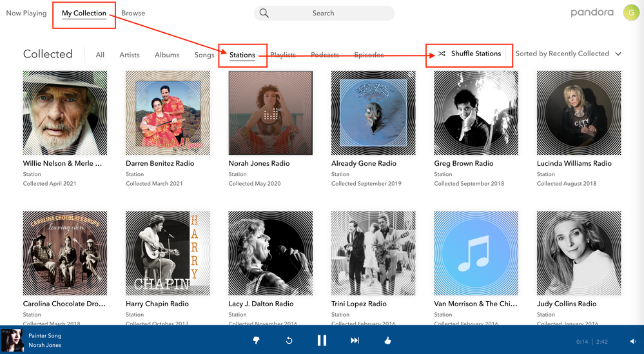The height and width of the screenshot is (354, 644).
Task: Click the Pandora logo
Action: 592,13
